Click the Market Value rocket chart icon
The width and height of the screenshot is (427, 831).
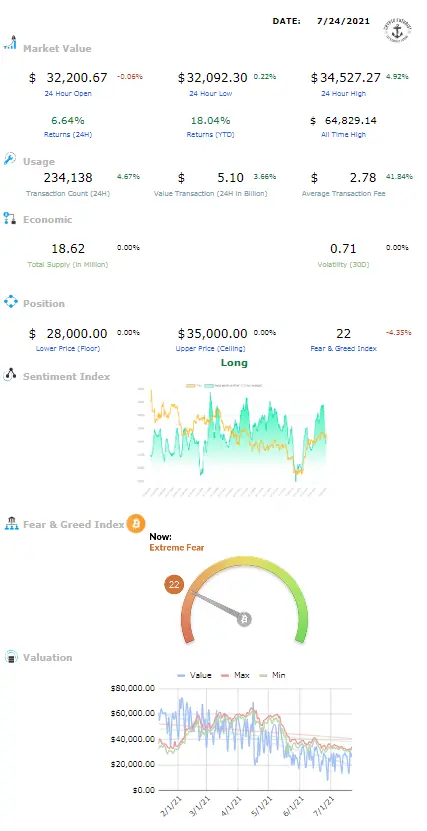10,43
